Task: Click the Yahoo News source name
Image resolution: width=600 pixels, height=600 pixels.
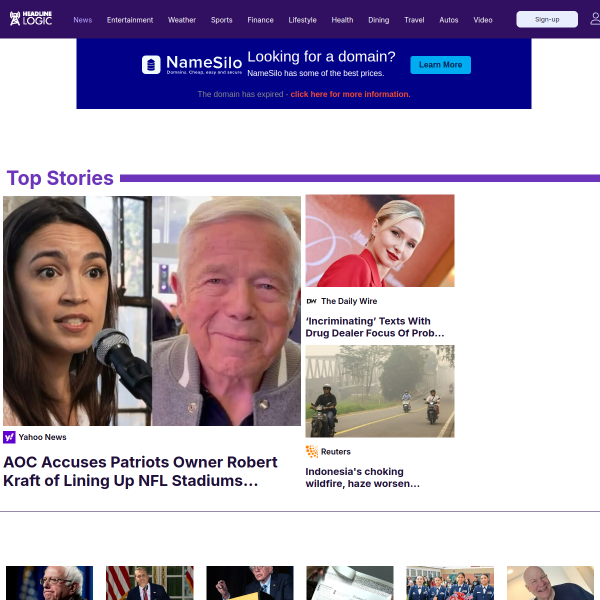Action: click(x=42, y=437)
